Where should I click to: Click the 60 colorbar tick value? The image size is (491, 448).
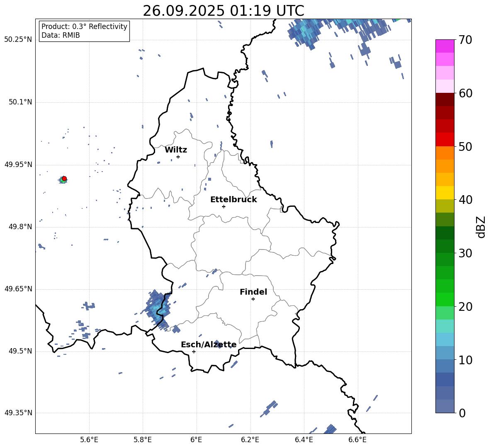pos(465,93)
